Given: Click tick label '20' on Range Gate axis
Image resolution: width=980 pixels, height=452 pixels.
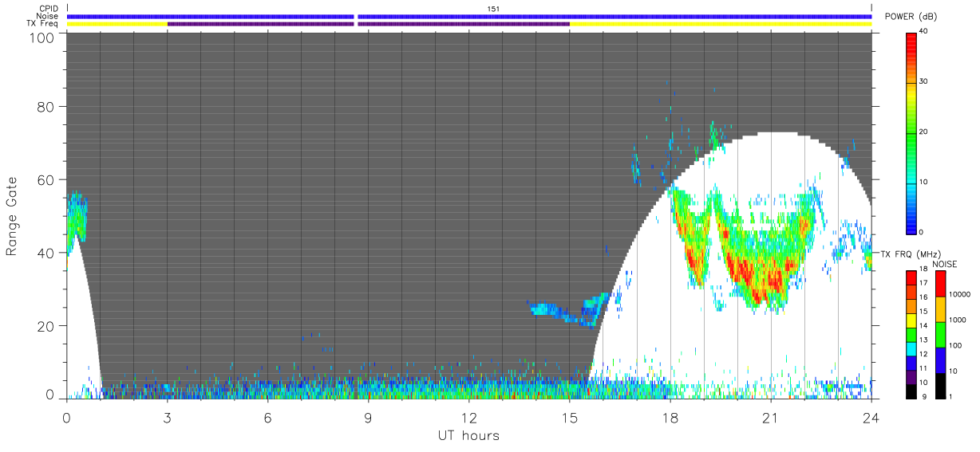Looking at the screenshot, I should tap(46, 326).
